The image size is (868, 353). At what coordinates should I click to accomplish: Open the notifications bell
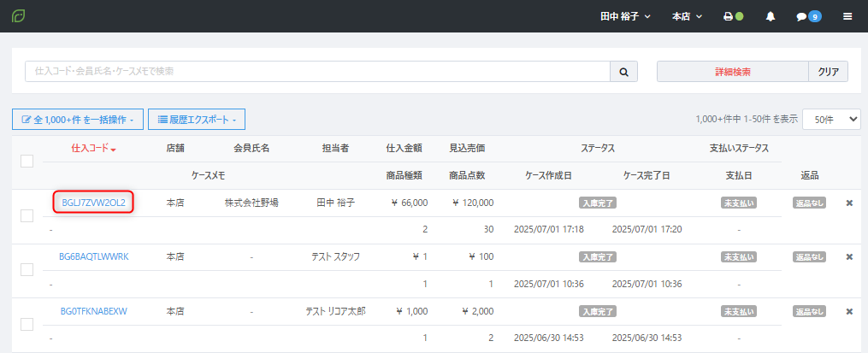(771, 16)
